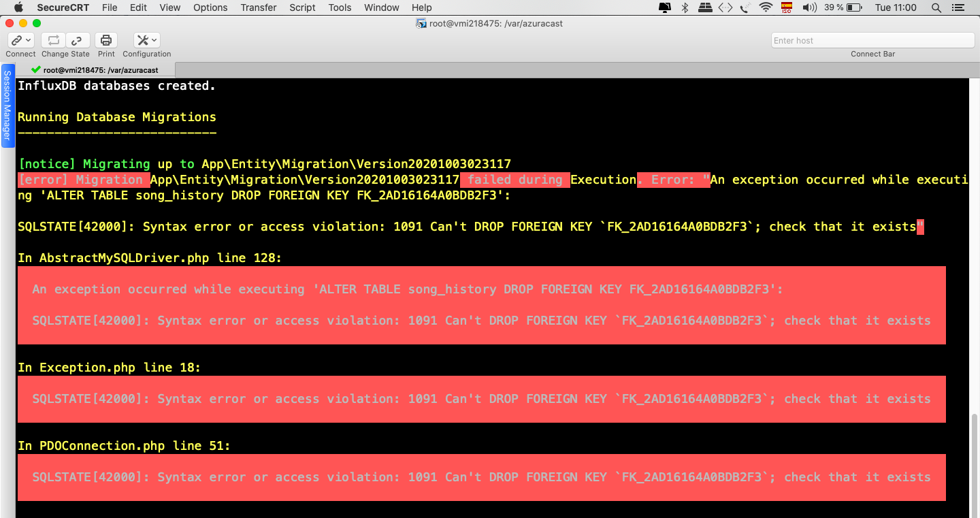Open the Configuration wrench tool
This screenshot has width=980, height=518.
point(141,41)
